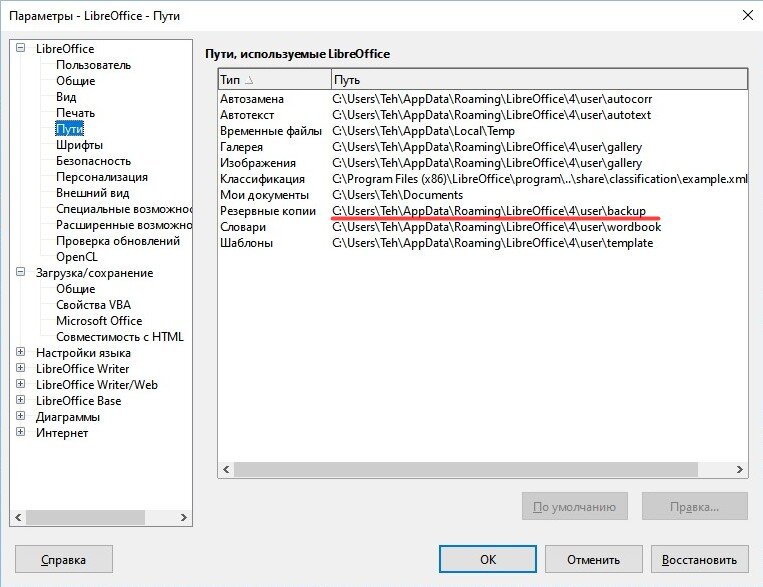Click the tree panel's right scroll arrow
The width and height of the screenshot is (763, 587).
(x=183, y=517)
